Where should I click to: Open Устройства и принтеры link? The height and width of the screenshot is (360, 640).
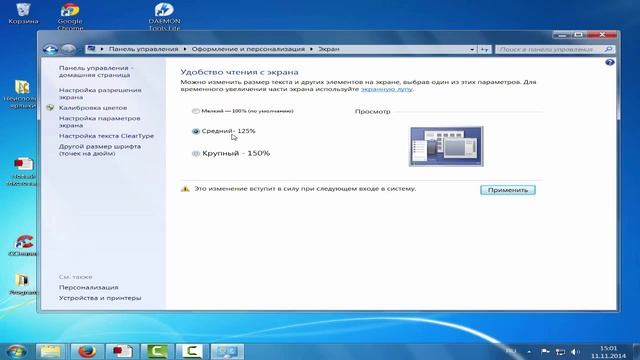click(100, 298)
